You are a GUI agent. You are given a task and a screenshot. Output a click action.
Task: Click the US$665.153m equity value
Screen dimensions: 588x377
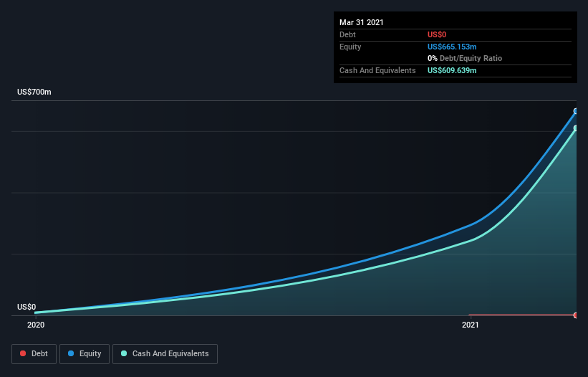[x=452, y=47]
